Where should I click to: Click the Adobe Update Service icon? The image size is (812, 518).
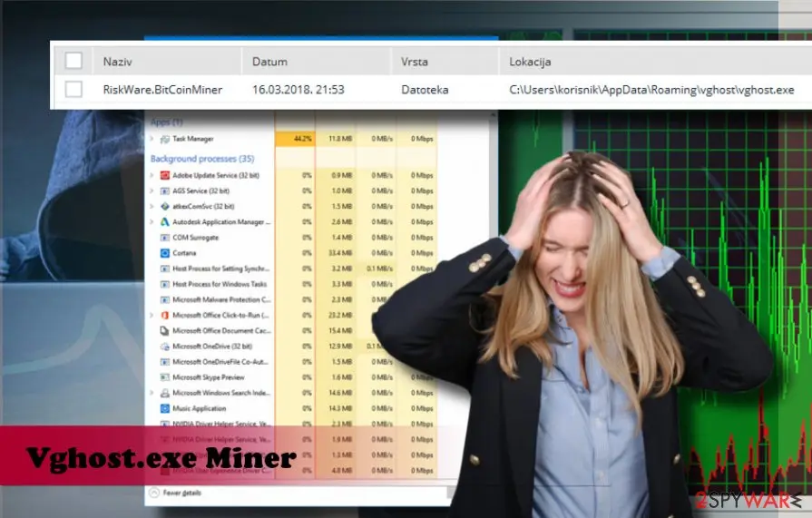coord(165,175)
